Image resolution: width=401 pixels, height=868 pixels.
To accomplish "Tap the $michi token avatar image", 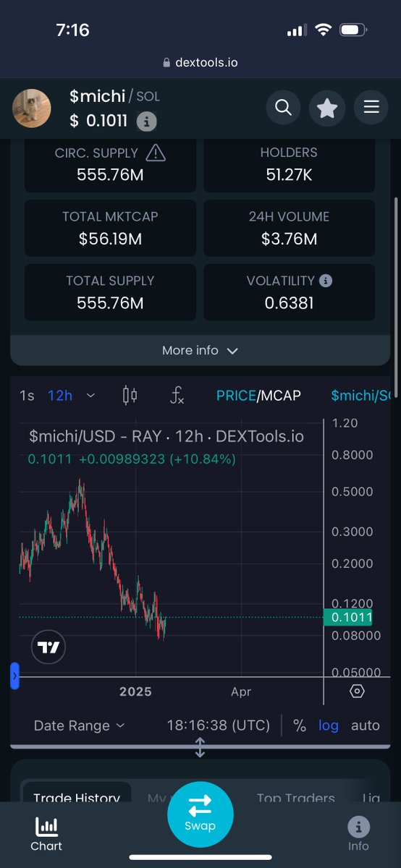I will pyautogui.click(x=32, y=109).
